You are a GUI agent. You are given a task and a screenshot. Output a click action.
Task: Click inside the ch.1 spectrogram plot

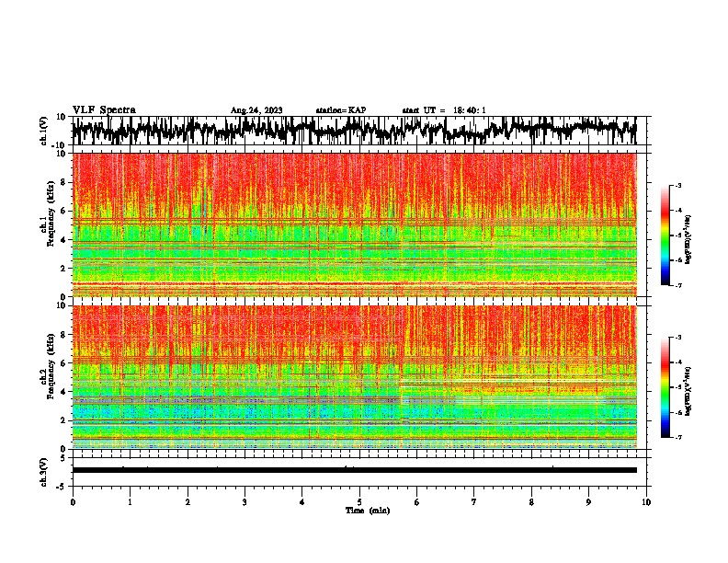pyautogui.click(x=354, y=224)
